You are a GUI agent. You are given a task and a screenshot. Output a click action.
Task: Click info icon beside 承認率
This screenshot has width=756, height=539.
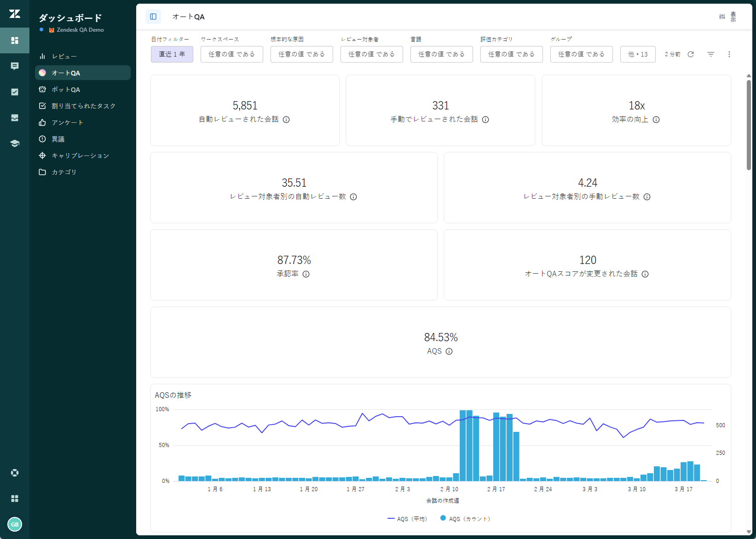(306, 274)
